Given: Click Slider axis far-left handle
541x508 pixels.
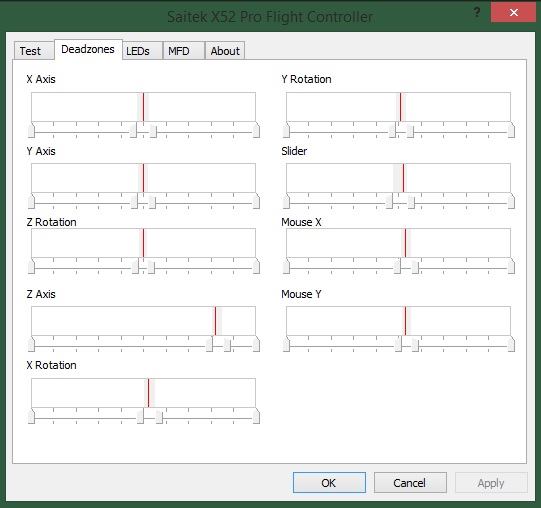Looking at the screenshot, I should tap(286, 202).
